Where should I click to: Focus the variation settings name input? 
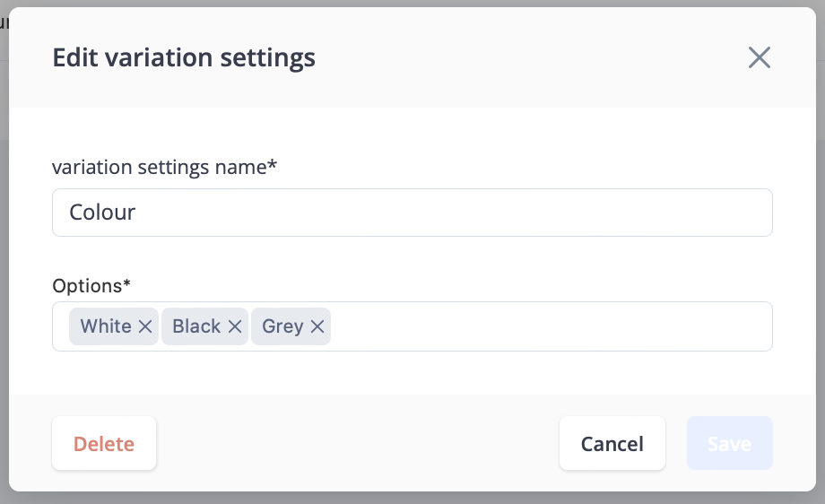[412, 213]
